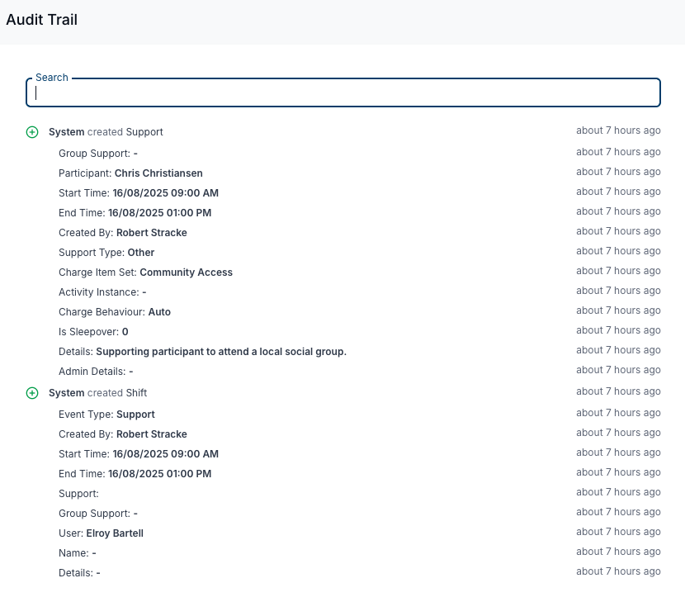Image resolution: width=685 pixels, height=616 pixels.
Task: Click Charge Item Set Community Access entry
Action: (145, 272)
